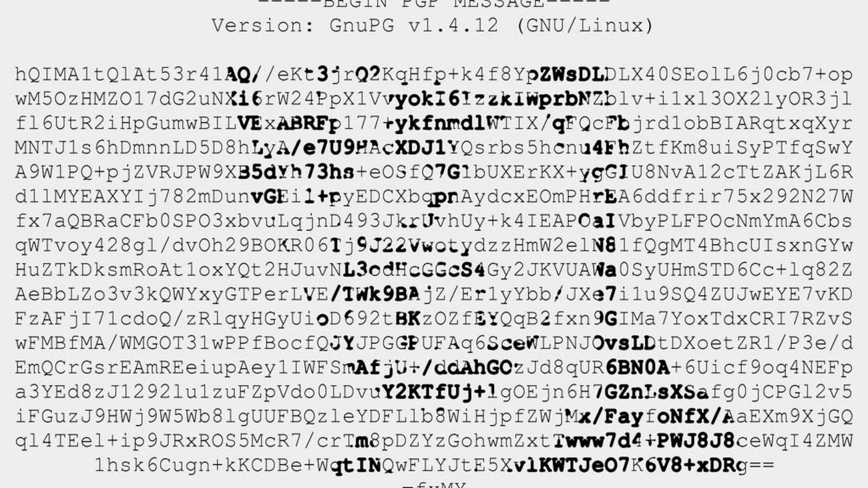
Task: Click the bold VExABRFp fragment
Action: [x=289, y=124]
